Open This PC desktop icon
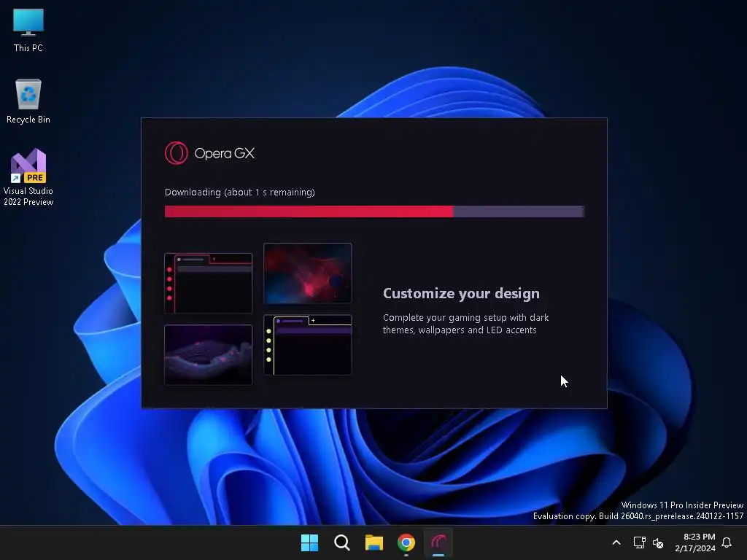This screenshot has height=560, width=747. tap(28, 29)
